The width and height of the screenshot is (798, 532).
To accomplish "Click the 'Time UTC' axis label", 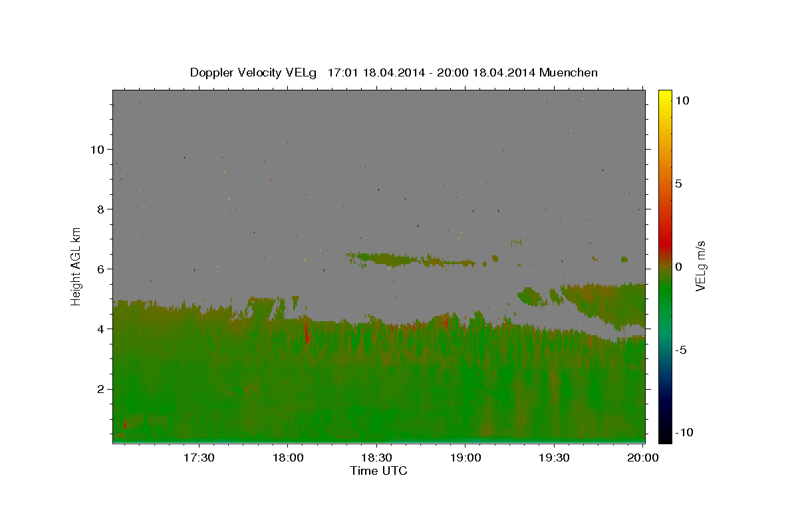I will (x=378, y=471).
